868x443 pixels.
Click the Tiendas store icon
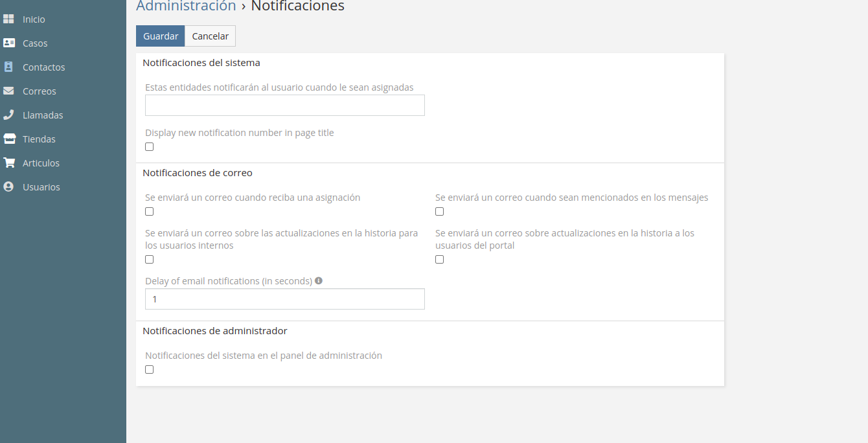click(x=8, y=139)
